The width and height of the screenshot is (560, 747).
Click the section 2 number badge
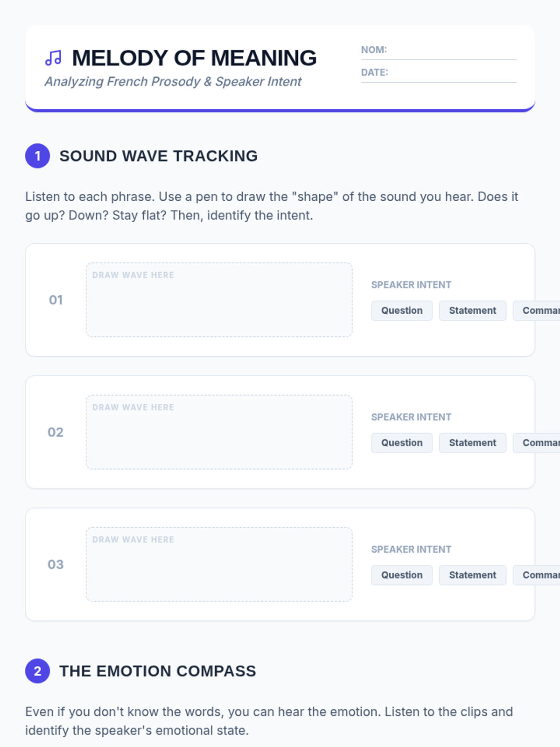[37, 671]
